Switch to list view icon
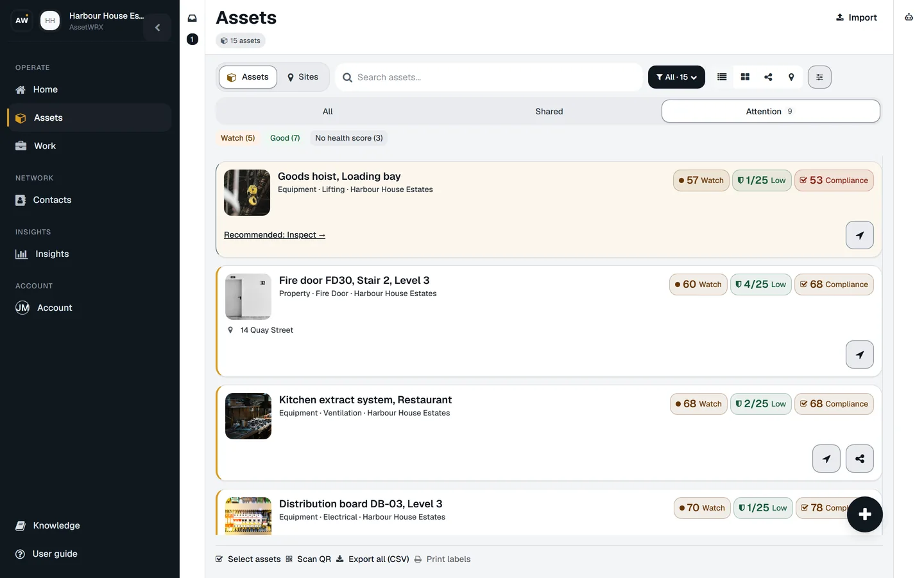This screenshot has width=924, height=578. click(x=722, y=77)
